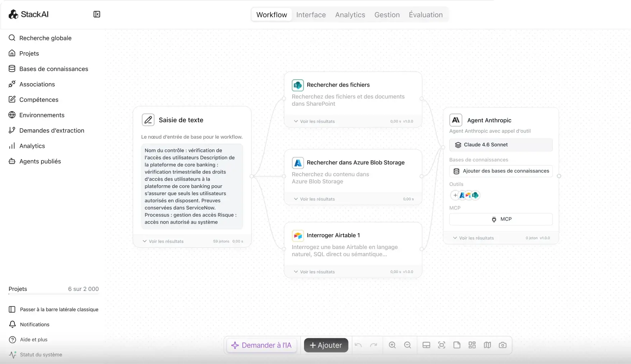Click the Azure tool icon under Outils
Screen dimensions: 631x364
(x=462, y=195)
